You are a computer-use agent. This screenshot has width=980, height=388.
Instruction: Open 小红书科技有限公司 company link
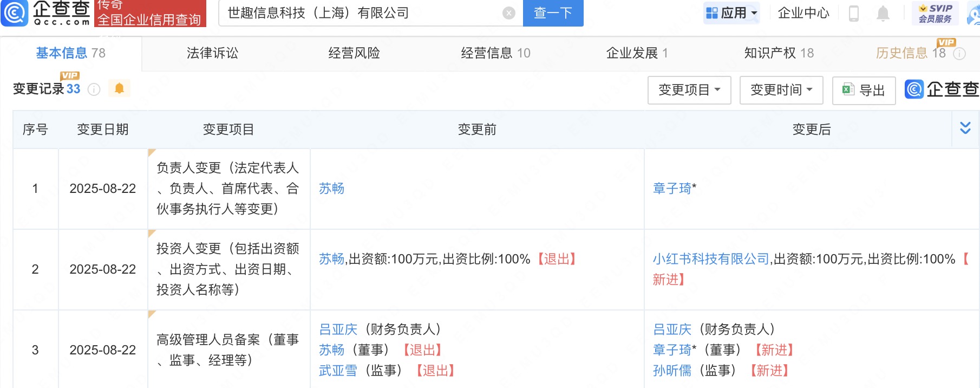tap(711, 259)
